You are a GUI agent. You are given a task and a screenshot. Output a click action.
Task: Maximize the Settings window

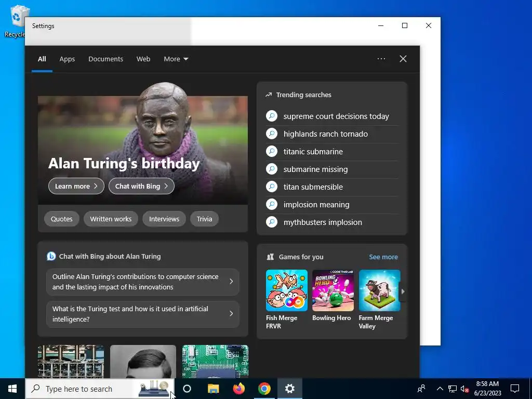[404, 25]
